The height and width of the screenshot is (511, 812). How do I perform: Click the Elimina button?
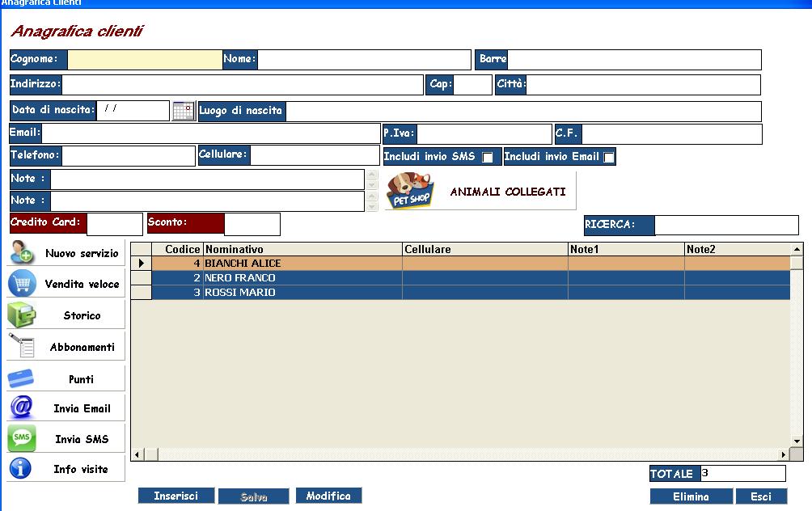click(x=691, y=496)
